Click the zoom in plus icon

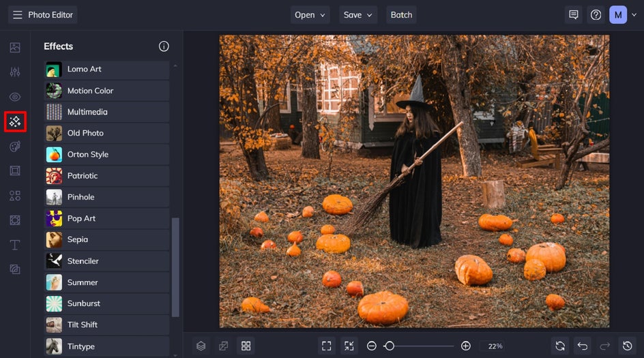point(466,346)
